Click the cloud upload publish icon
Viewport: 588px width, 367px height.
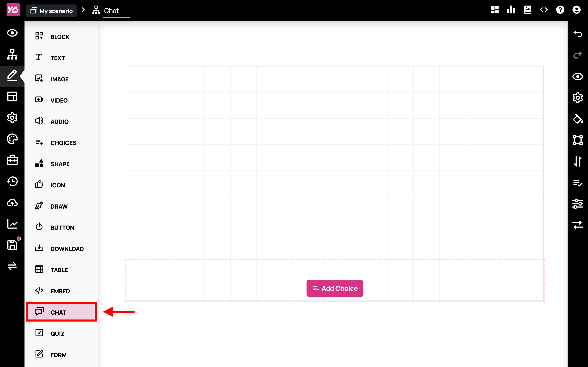pyautogui.click(x=12, y=203)
